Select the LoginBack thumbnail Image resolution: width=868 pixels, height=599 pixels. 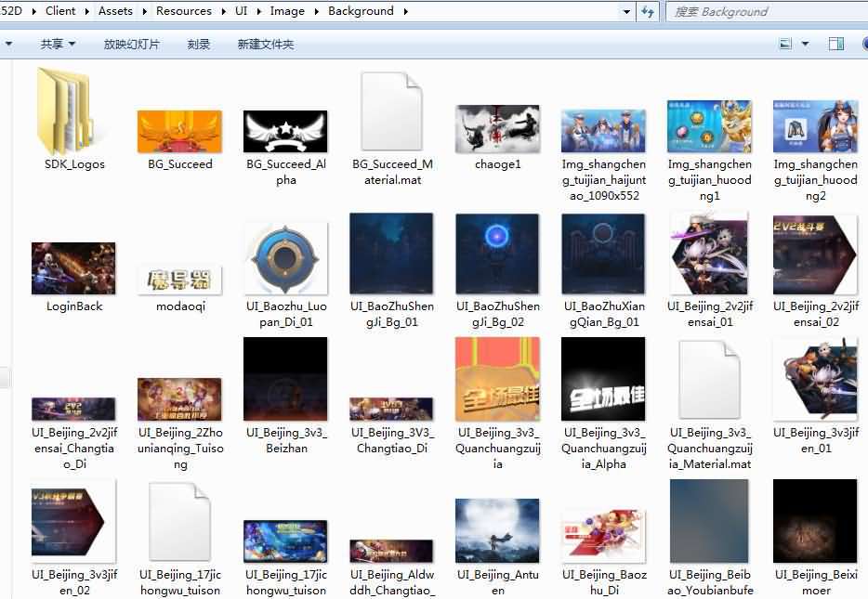pyautogui.click(x=73, y=268)
